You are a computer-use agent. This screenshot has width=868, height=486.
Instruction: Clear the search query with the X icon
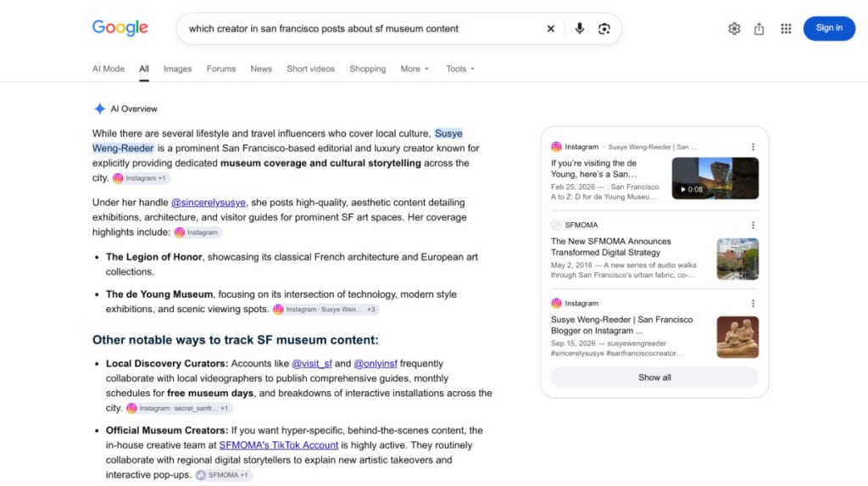pyautogui.click(x=550, y=29)
